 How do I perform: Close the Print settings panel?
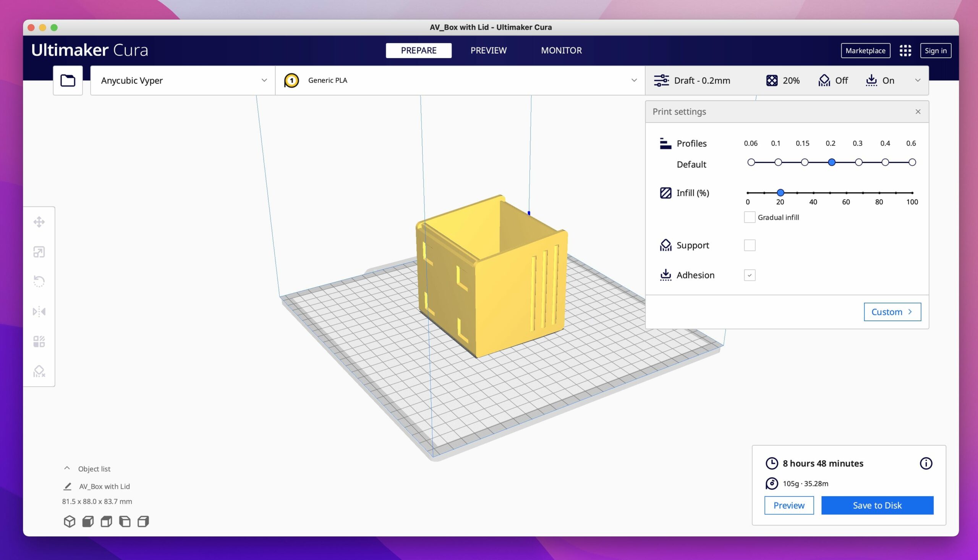918,111
